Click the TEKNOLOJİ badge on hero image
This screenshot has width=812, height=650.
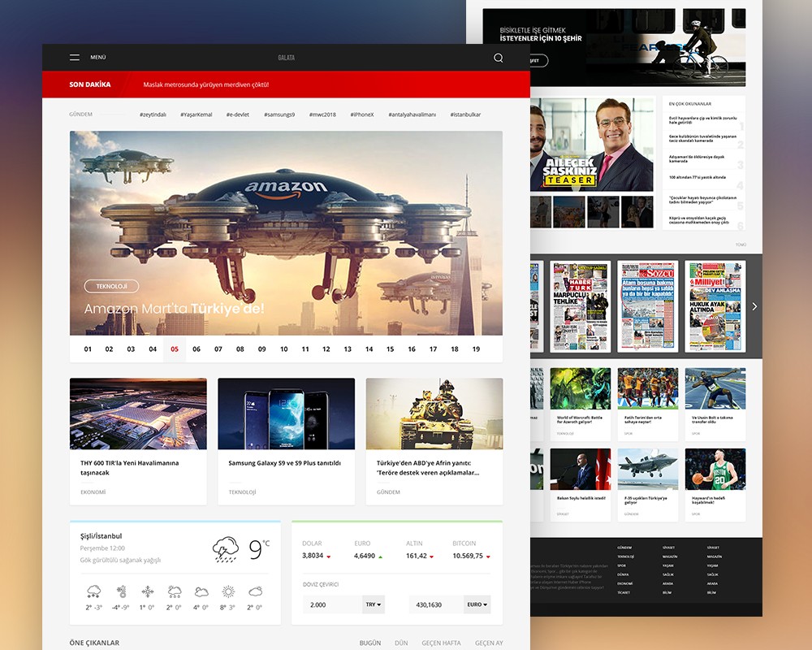coord(111,286)
